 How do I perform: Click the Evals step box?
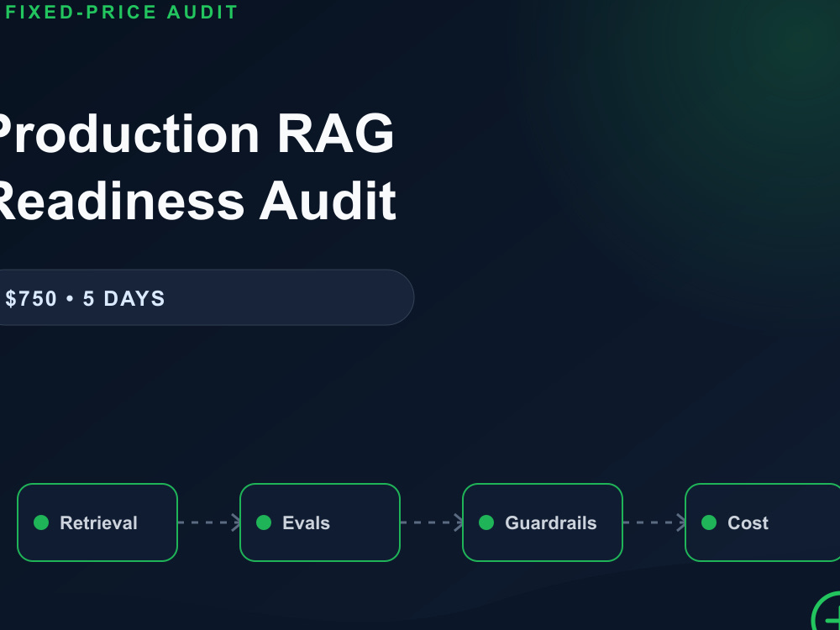coord(320,522)
